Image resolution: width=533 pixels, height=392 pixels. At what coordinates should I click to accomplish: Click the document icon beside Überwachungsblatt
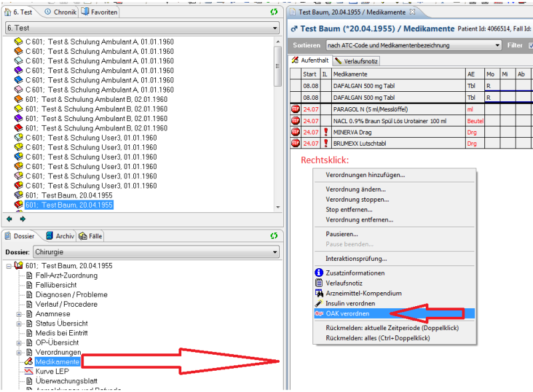tap(29, 381)
